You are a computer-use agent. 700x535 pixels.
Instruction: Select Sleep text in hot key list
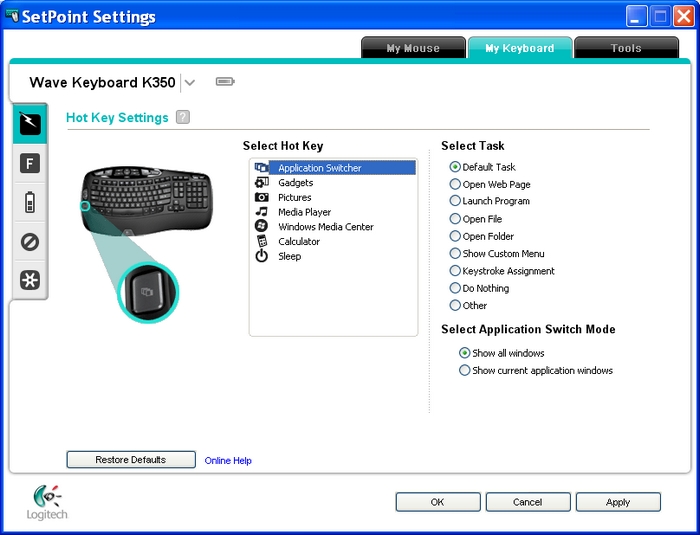289,256
